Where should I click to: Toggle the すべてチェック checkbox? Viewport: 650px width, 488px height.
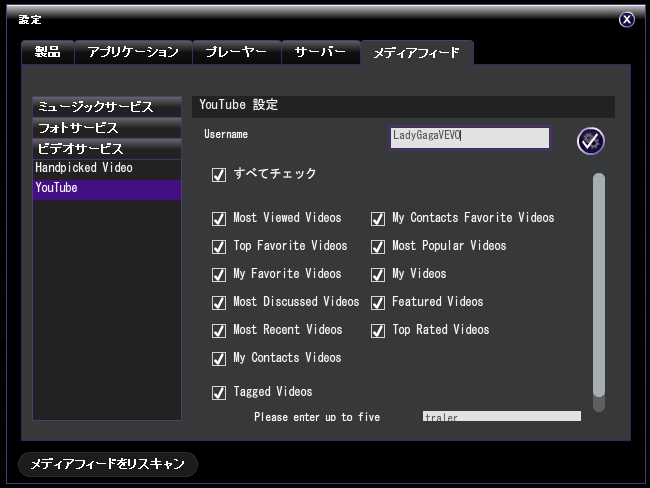point(219,175)
